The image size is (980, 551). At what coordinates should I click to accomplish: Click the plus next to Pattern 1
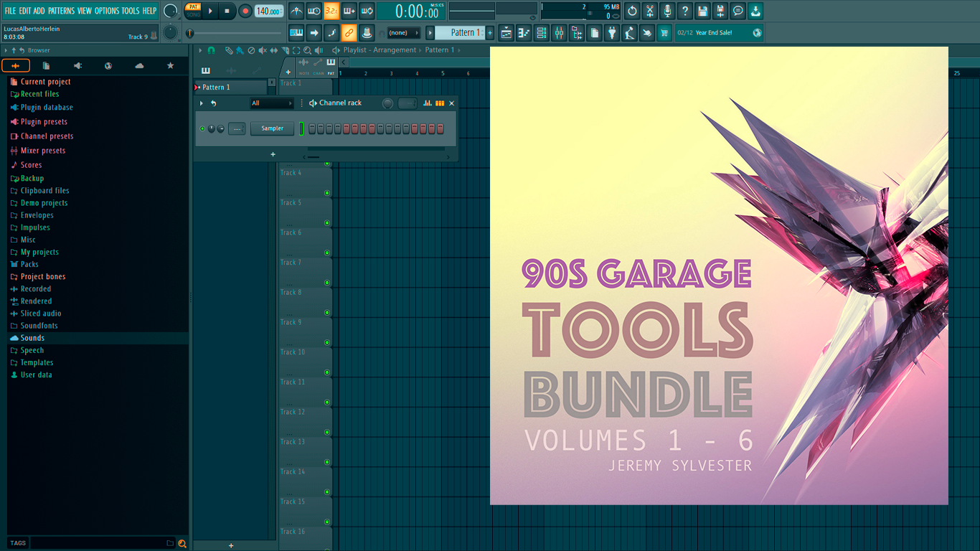pyautogui.click(x=490, y=32)
